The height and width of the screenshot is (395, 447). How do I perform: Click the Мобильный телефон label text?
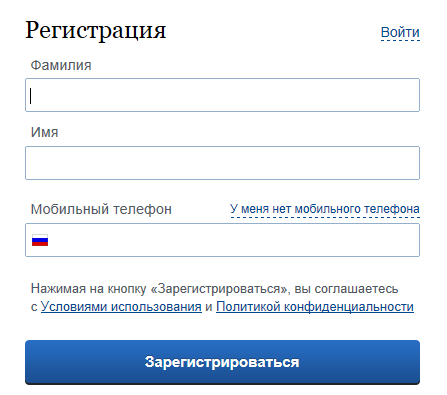101,210
